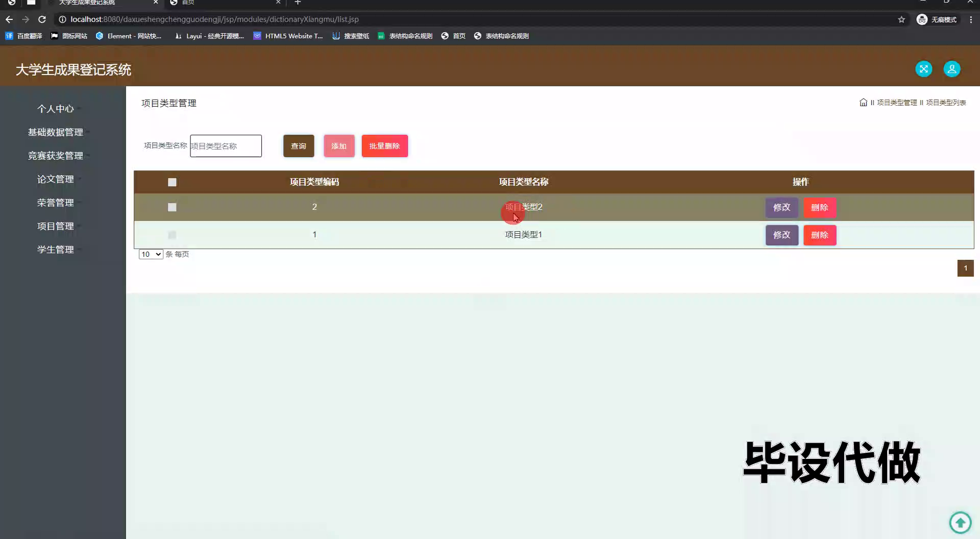980x539 pixels.
Task: Click page number 1 in pagination
Action: coord(965,268)
